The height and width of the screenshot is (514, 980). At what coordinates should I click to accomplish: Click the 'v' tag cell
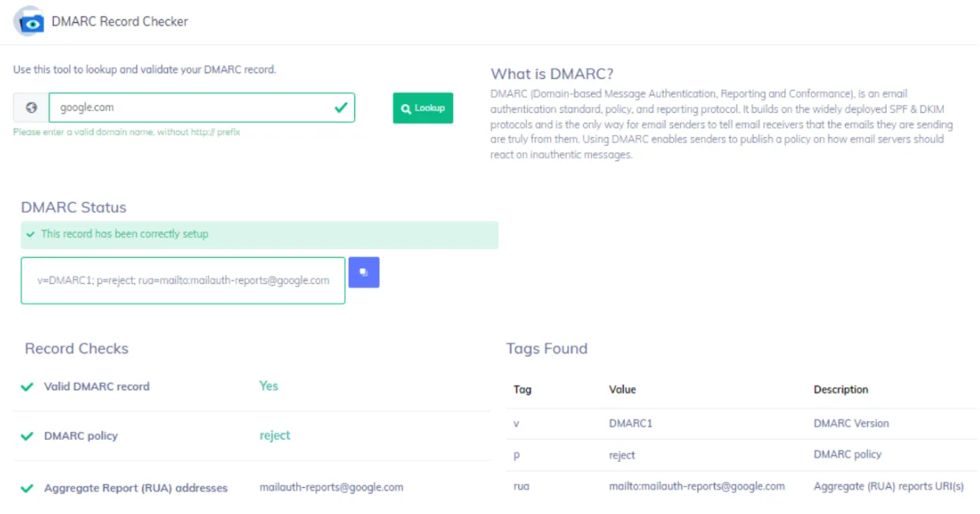[517, 423]
